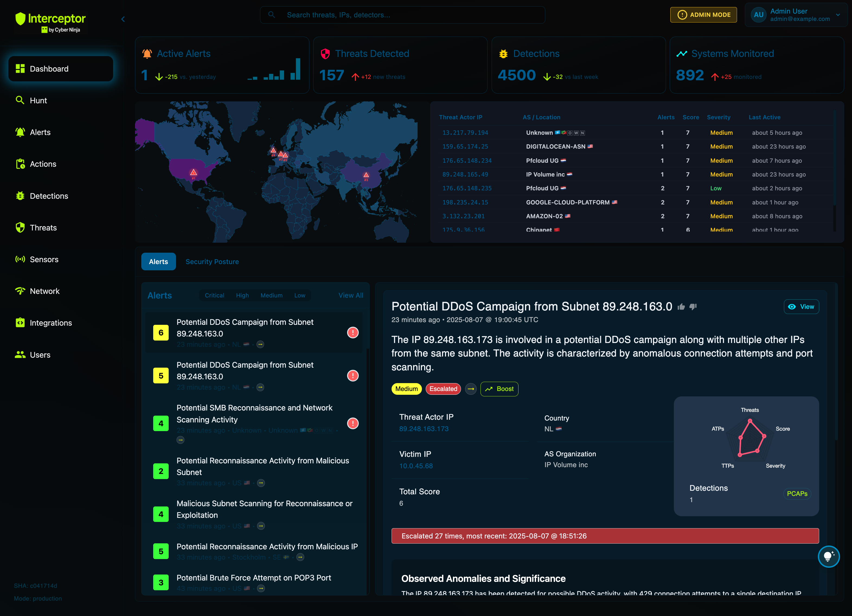Expand the Potential Brute Force alert arrow
This screenshot has height=616, width=852.
pos(261,588)
